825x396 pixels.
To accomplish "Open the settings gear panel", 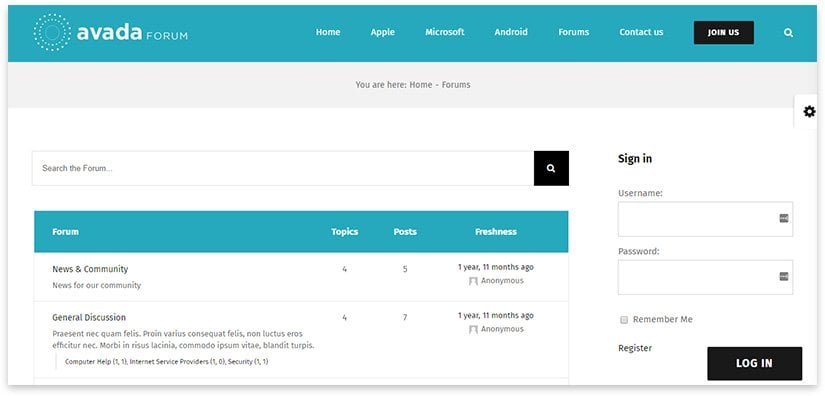I will (809, 111).
